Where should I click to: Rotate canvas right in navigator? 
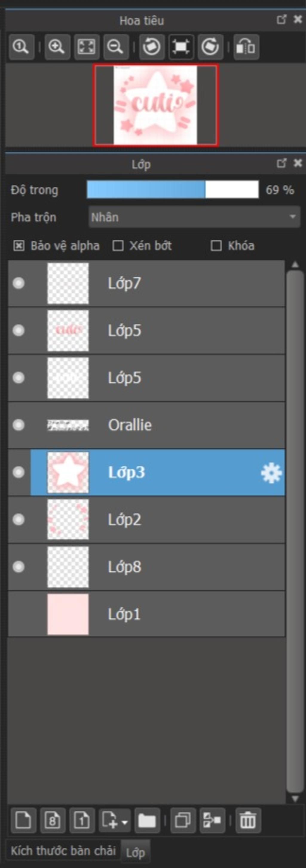point(210,46)
